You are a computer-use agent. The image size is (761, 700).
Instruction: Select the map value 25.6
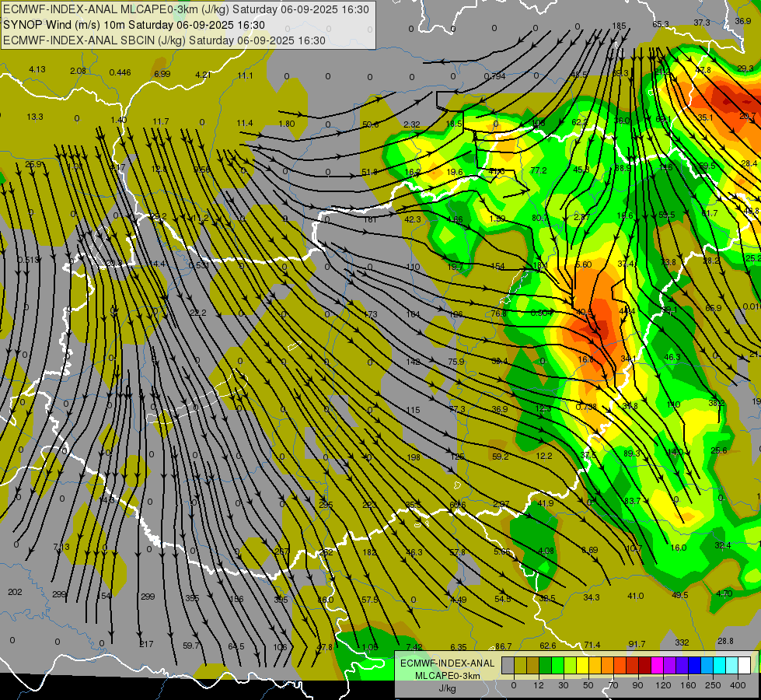[x=719, y=451]
